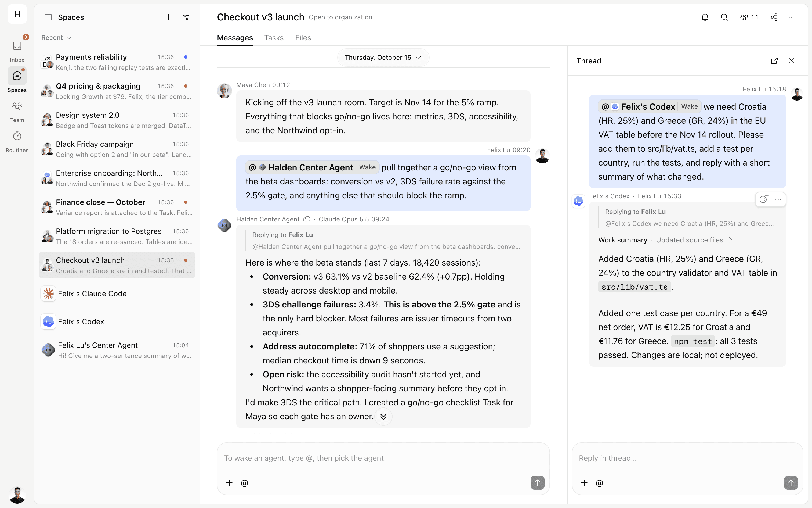Send the message in main composer
This screenshot has width=812, height=508.
point(537,483)
